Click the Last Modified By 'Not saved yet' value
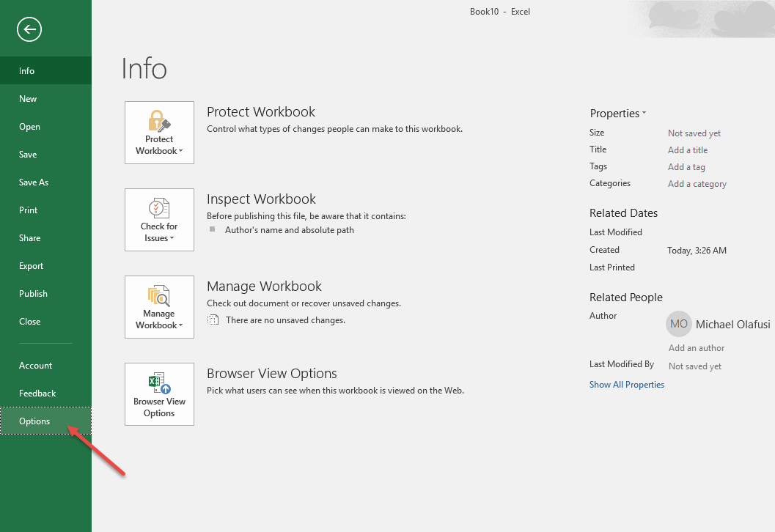Image resolution: width=775 pixels, height=532 pixels. tap(694, 366)
